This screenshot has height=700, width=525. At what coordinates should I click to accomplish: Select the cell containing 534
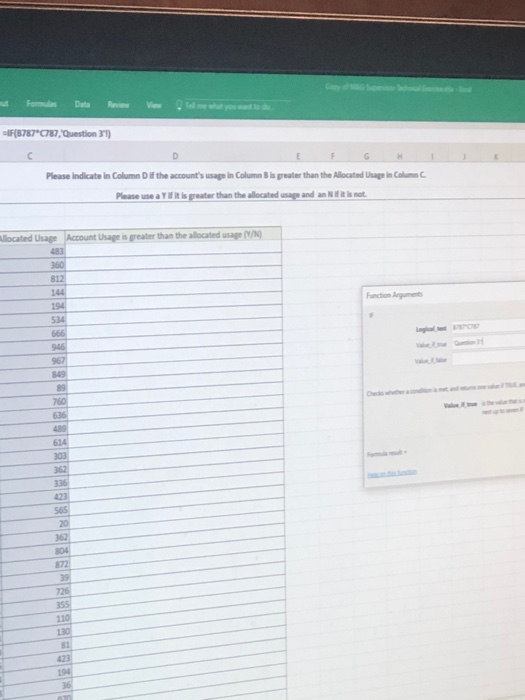click(32, 320)
